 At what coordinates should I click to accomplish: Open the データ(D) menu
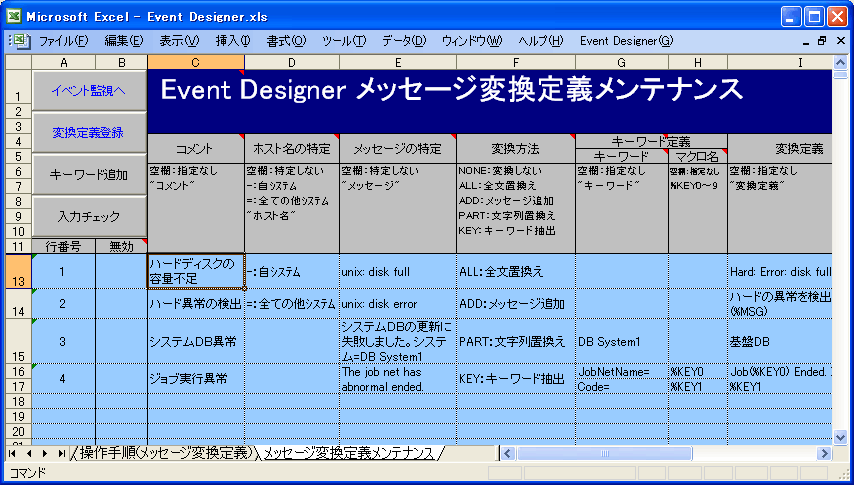pyautogui.click(x=404, y=41)
